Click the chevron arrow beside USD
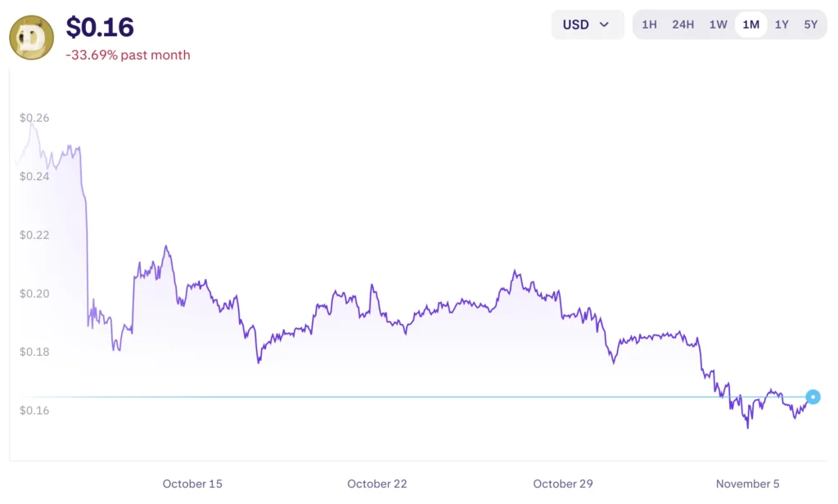The width and height of the screenshot is (838, 504). coord(605,25)
